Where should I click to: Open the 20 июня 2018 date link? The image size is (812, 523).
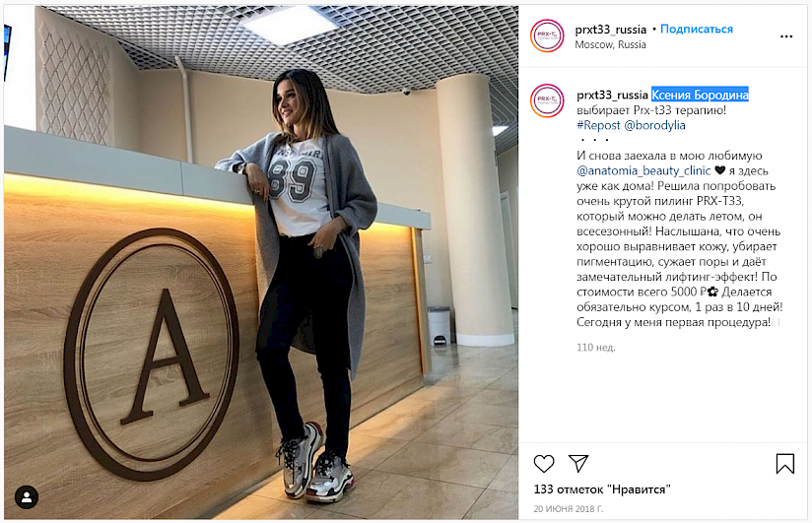[568, 509]
